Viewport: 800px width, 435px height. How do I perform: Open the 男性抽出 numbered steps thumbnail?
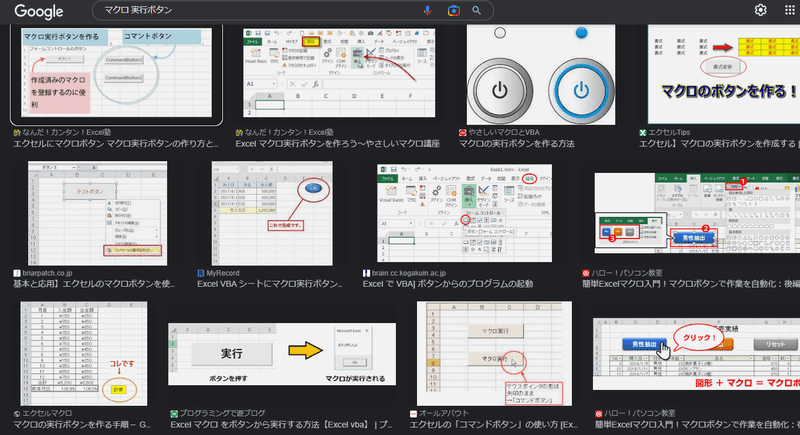pos(697,213)
